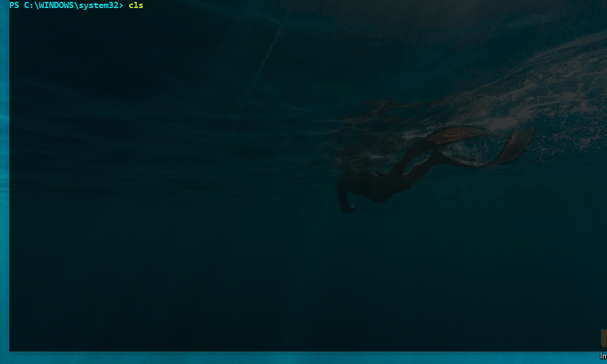Click the desktop wallpaper strip left of terminal
Viewport: 607px width, 364px height.
[x=4, y=186]
